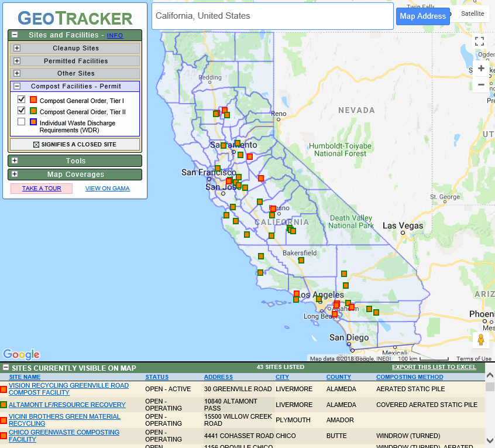Viewport: 495px width, 448px height.
Task: Collapse Compost Facilities - Permit section
Action: coord(17,86)
